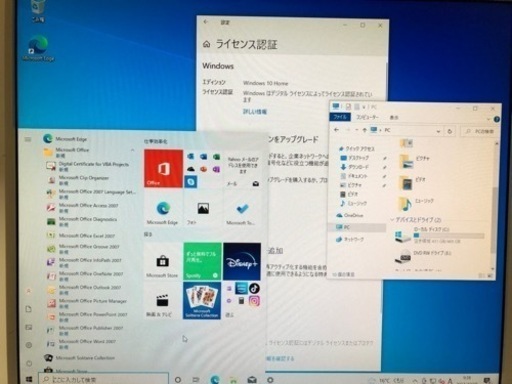Screen dimensions: 512x384
Task: Open the Microsoft Edge desktop shortcut
Action: click(x=38, y=49)
